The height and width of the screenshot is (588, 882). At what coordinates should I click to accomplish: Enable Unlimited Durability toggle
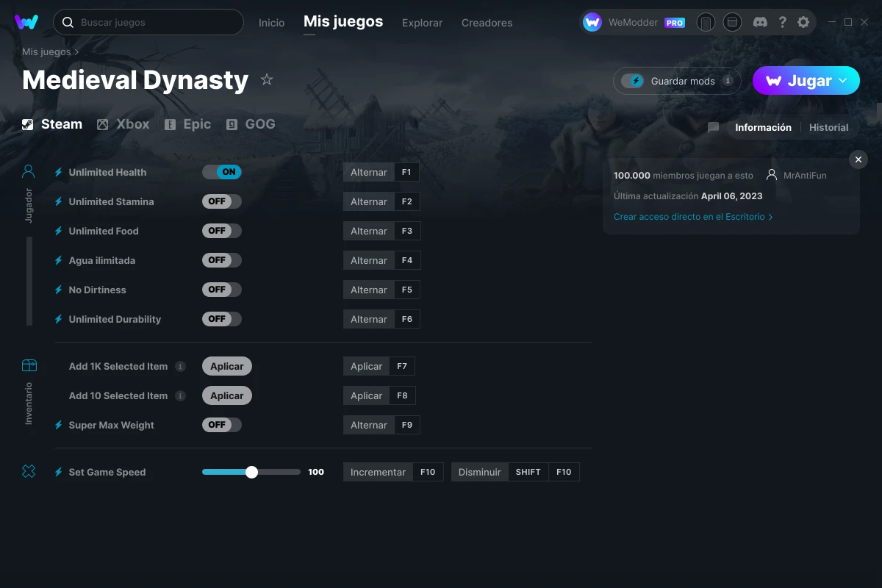click(x=222, y=319)
